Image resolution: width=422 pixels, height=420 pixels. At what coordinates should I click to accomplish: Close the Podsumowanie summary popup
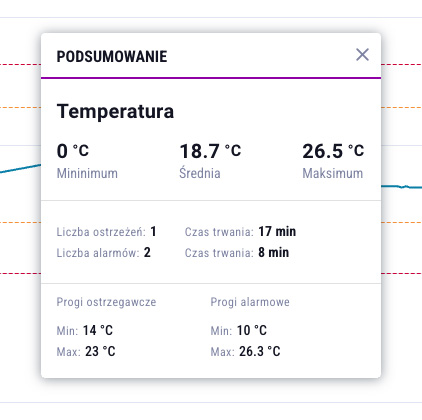coord(362,55)
